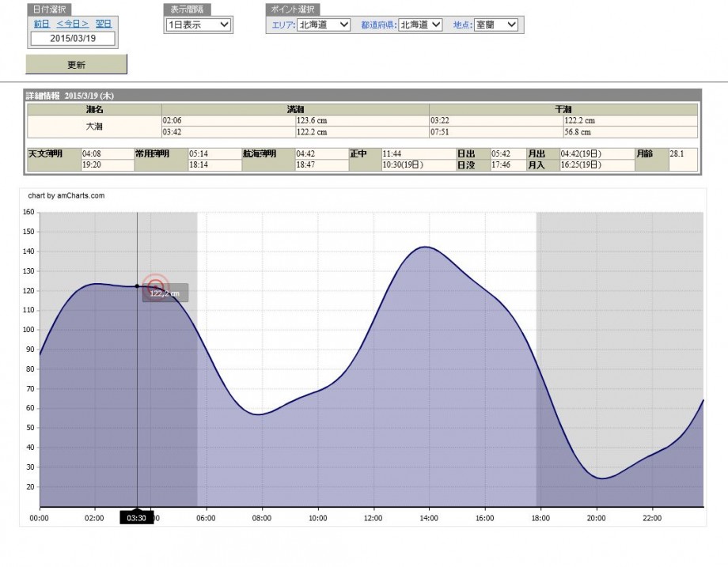Click the 航海薄明 time 18:47

tap(305, 164)
